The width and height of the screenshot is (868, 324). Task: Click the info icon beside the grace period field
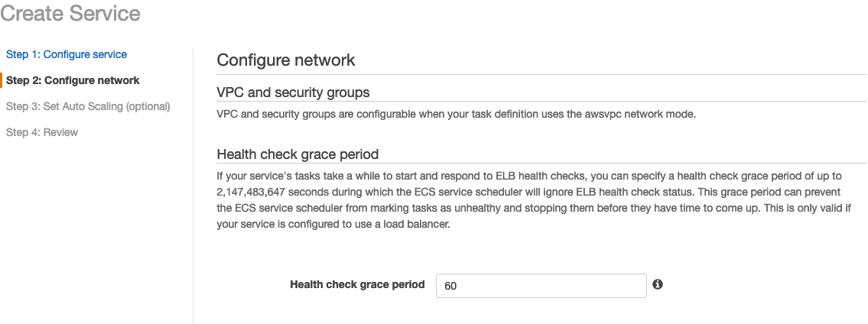pyautogui.click(x=658, y=284)
